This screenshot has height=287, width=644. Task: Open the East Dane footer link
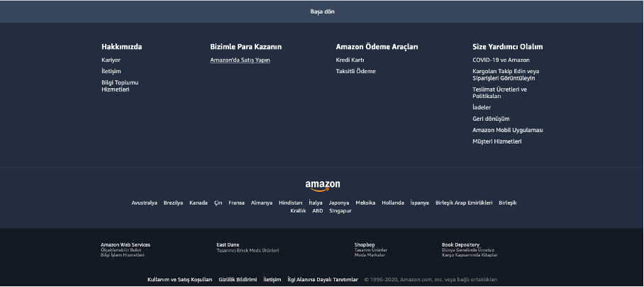coord(248,247)
